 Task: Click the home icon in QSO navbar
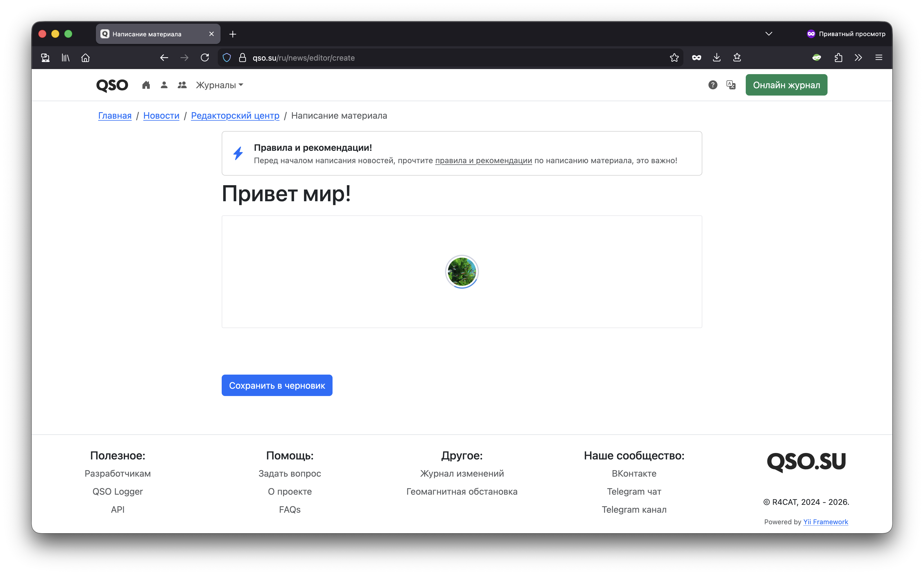[x=146, y=85]
